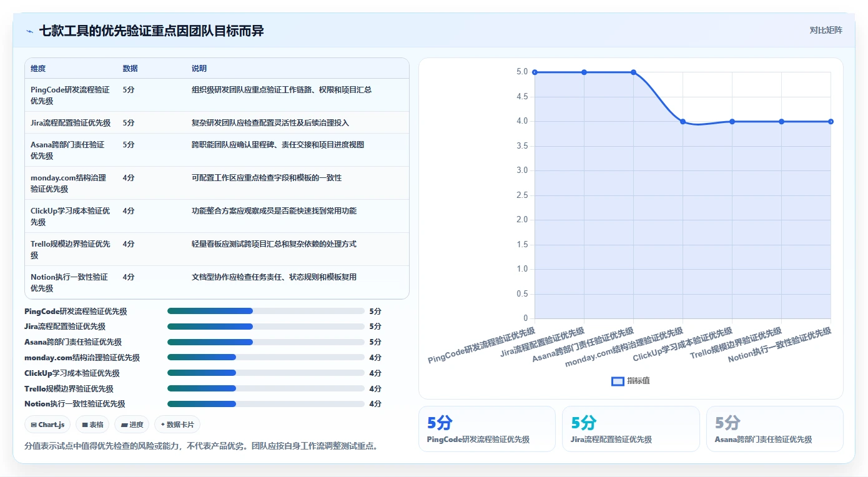Click description 复杂研发团队应检查配置灵活性

click(270, 123)
